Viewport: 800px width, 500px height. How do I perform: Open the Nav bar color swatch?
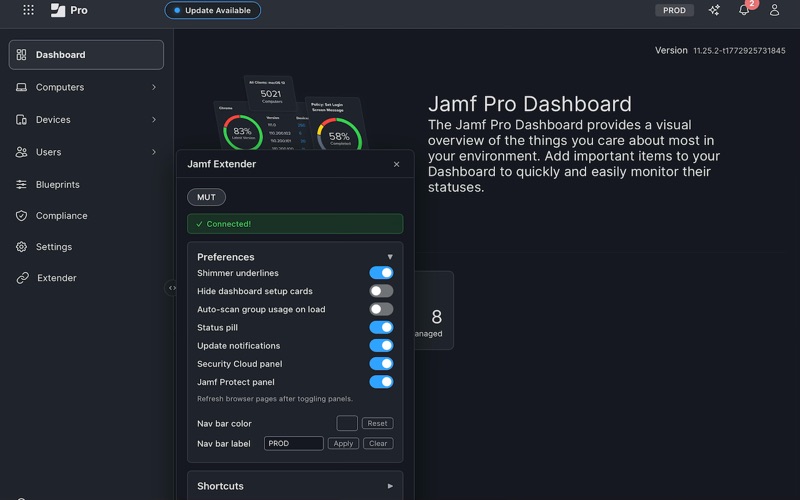pyautogui.click(x=347, y=423)
